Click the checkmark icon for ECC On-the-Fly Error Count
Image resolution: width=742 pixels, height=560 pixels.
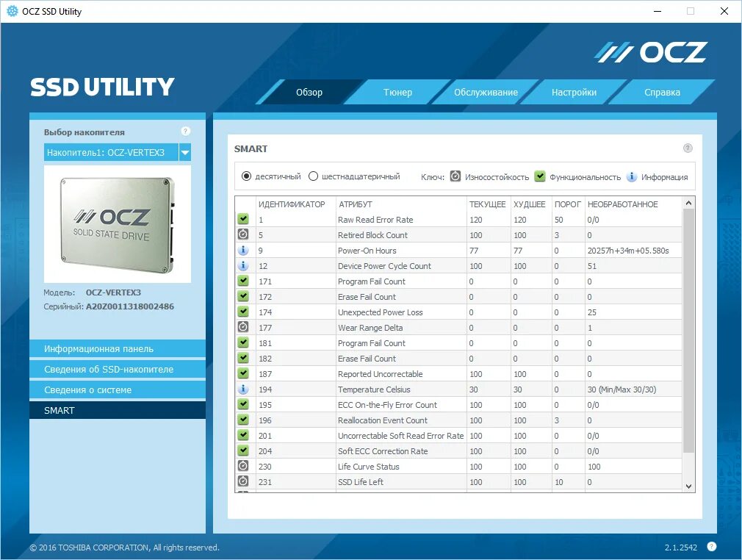[242, 404]
